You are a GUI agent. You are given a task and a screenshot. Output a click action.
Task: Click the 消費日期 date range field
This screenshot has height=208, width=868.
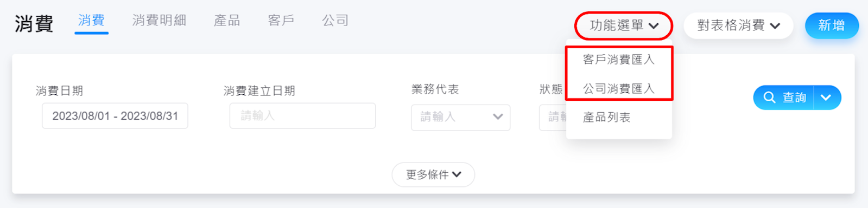[x=115, y=116]
